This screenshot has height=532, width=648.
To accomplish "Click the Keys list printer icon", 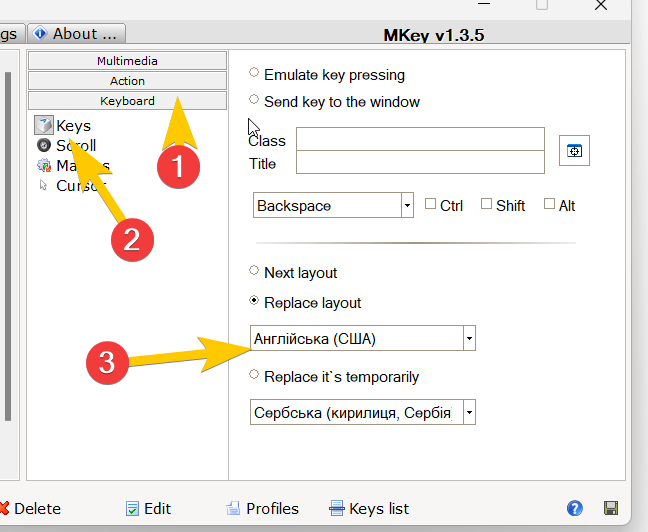I will (x=336, y=508).
